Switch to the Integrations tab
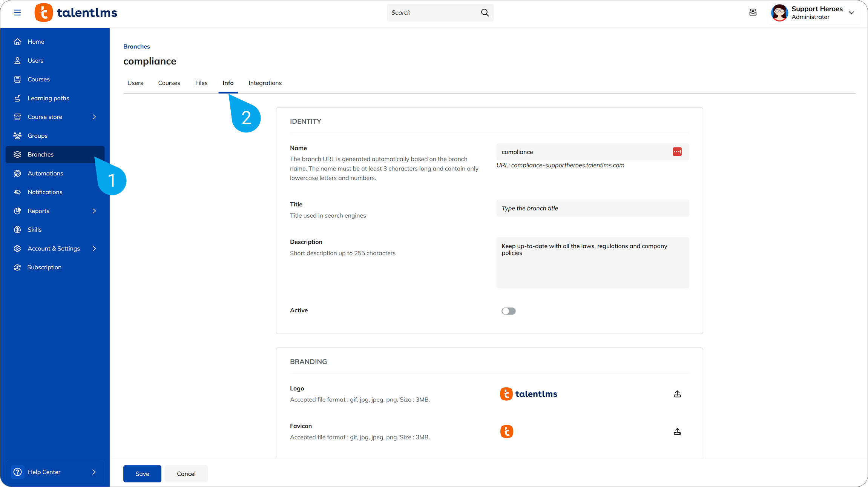Screen dimensions: 868x487 click(x=265, y=83)
